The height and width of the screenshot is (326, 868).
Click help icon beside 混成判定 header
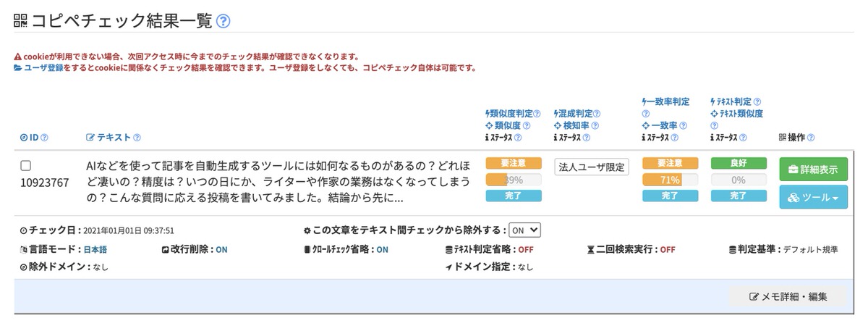[x=597, y=113]
